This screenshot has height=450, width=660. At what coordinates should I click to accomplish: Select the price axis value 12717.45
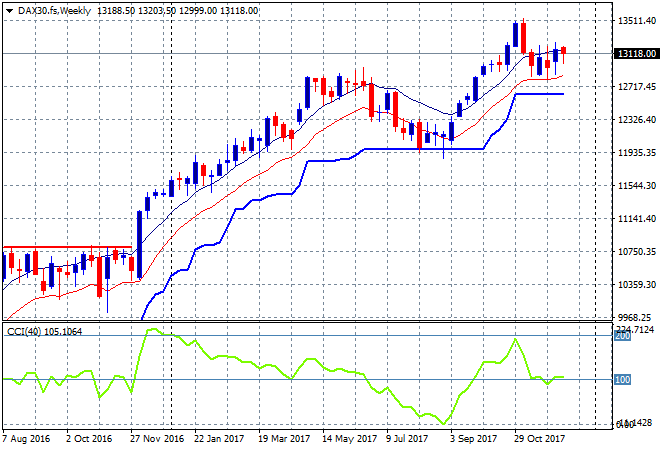coord(637,86)
